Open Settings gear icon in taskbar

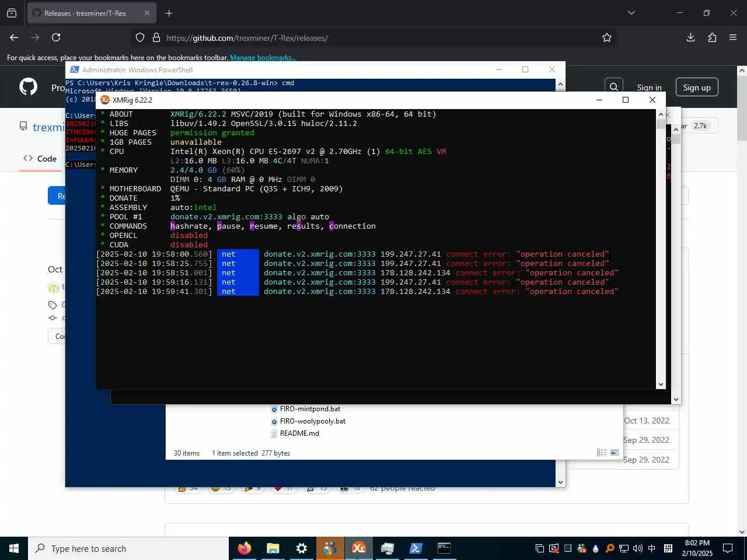pyautogui.click(x=301, y=548)
